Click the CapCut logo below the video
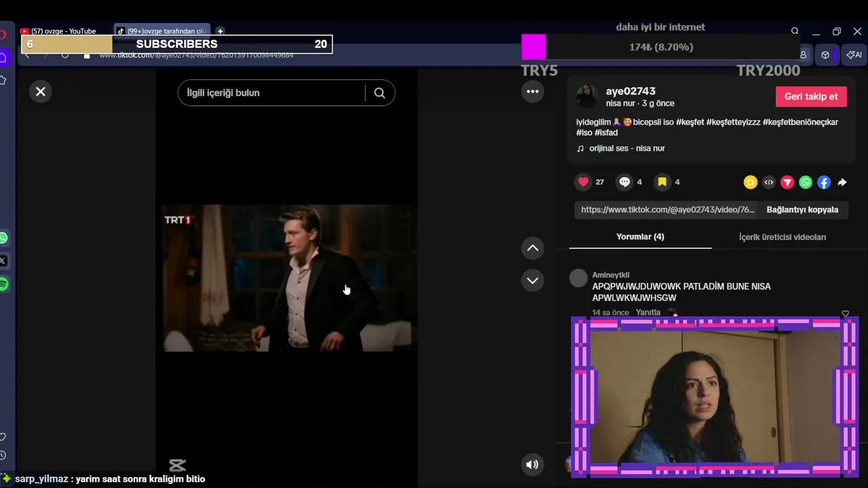The width and height of the screenshot is (868, 488). [177, 465]
